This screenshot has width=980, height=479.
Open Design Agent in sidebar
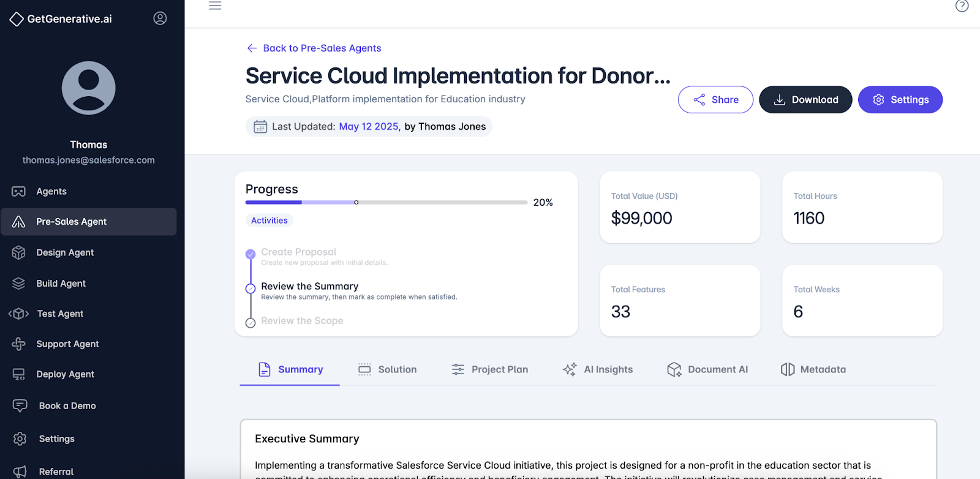click(x=89, y=252)
